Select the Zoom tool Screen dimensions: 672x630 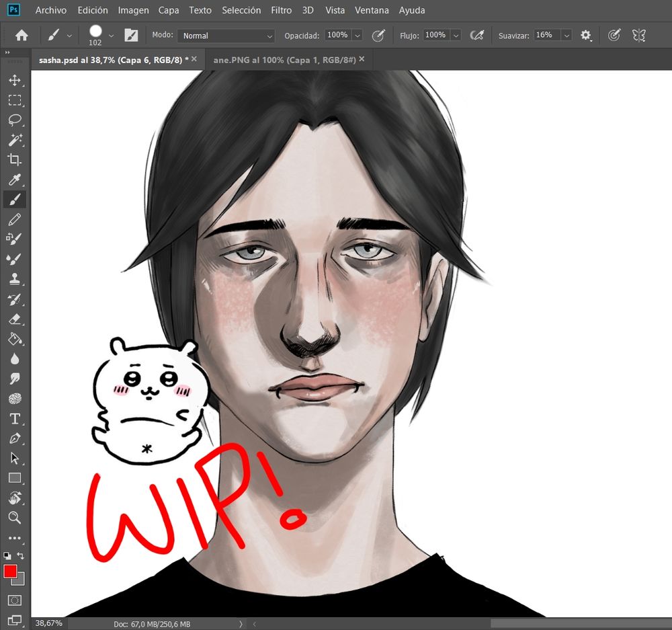(x=15, y=518)
